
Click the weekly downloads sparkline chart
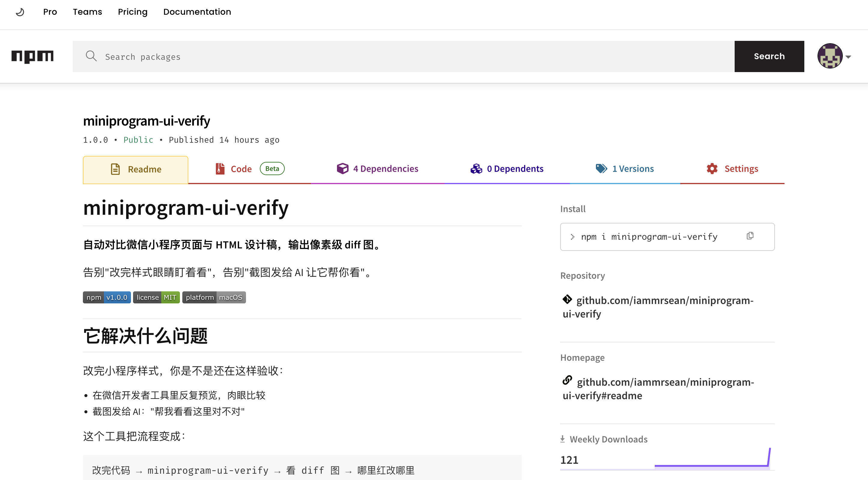coord(712,458)
